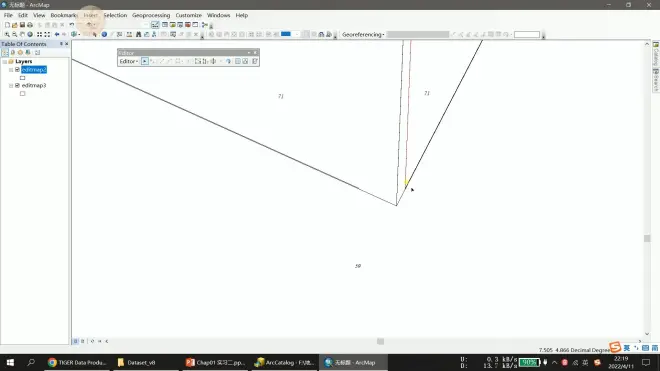The image size is (660, 371).
Task: Open the Editor dropdown menu
Action: [x=128, y=61]
